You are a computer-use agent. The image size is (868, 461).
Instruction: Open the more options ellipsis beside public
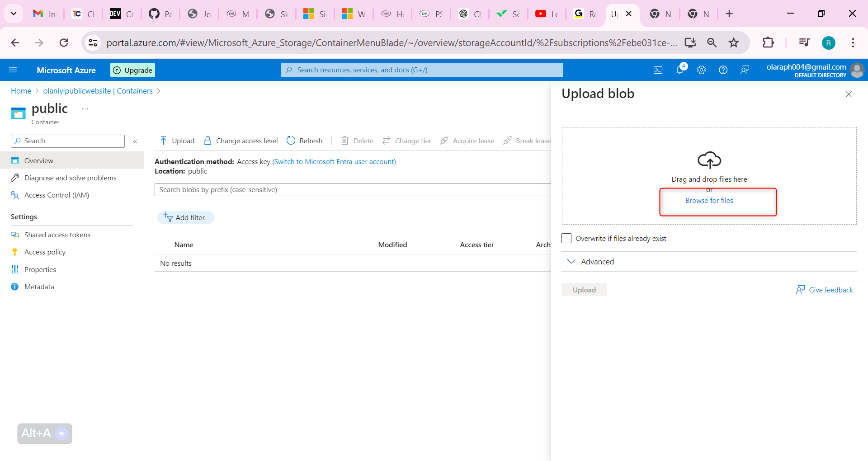(85, 109)
